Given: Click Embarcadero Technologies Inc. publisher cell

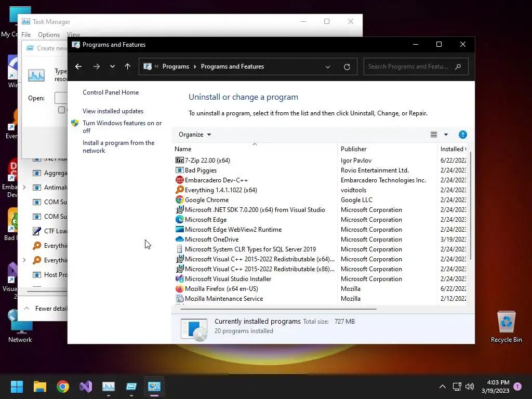Looking at the screenshot, I should (383, 180).
